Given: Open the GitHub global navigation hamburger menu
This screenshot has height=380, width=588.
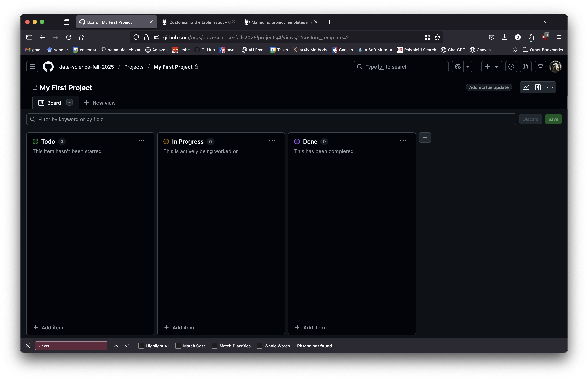Looking at the screenshot, I should pos(32,67).
